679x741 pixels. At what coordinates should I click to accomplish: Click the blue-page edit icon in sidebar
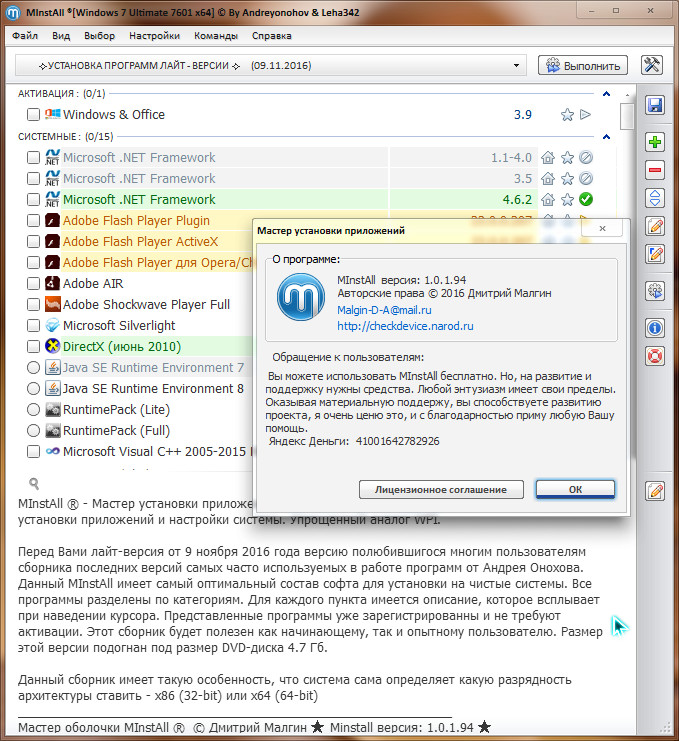pos(655,254)
